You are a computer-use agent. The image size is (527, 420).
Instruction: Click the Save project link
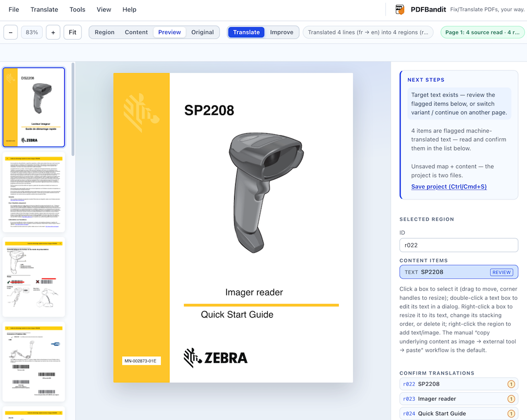tap(449, 186)
